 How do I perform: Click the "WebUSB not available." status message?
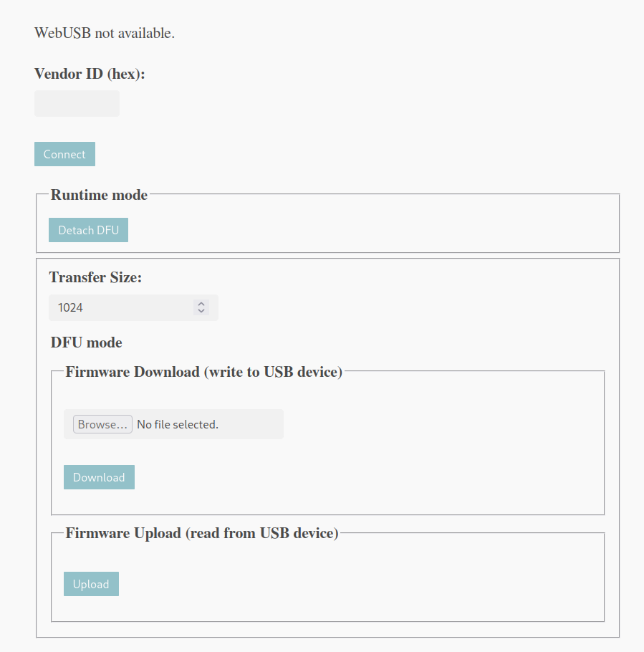click(105, 33)
